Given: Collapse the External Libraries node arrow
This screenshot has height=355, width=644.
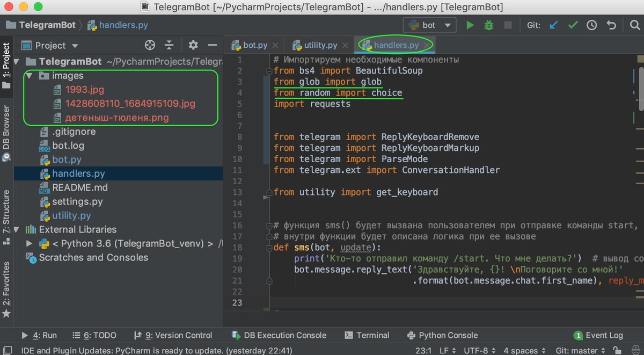Looking at the screenshot, I should tap(17, 229).
